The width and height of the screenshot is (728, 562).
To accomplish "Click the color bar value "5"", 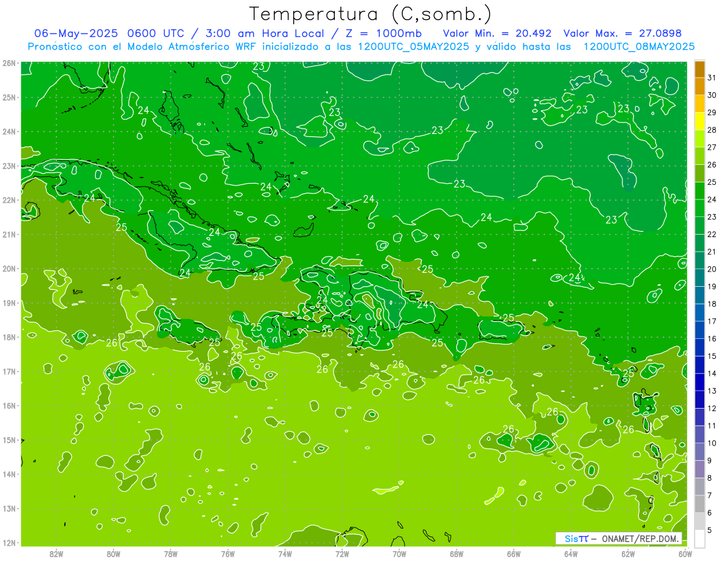I will pos(710,530).
